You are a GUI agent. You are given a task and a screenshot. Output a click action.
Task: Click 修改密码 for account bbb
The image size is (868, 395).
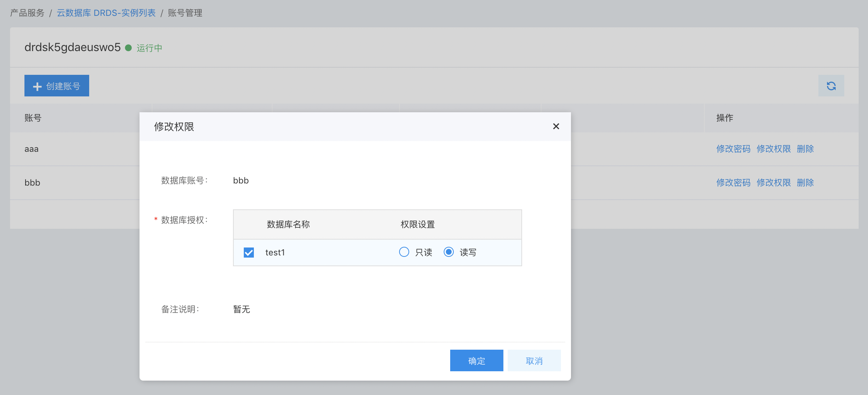(x=733, y=183)
